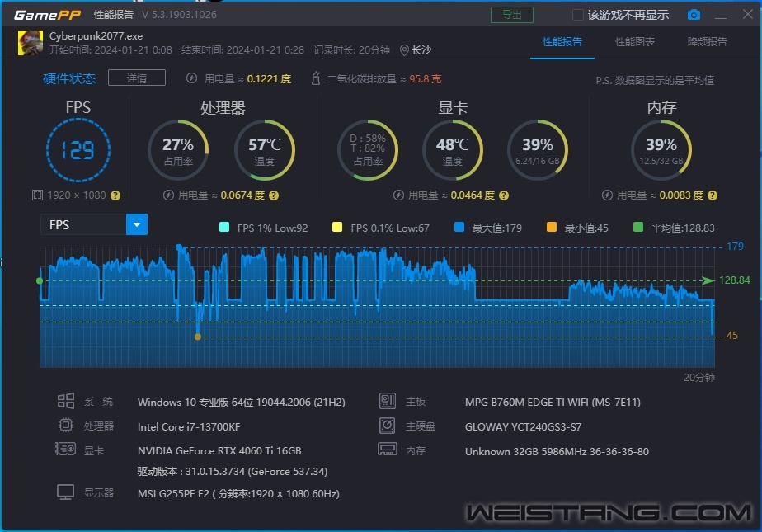Click the main disk icon beside GLOWAY
The height and width of the screenshot is (532, 762).
click(x=388, y=426)
